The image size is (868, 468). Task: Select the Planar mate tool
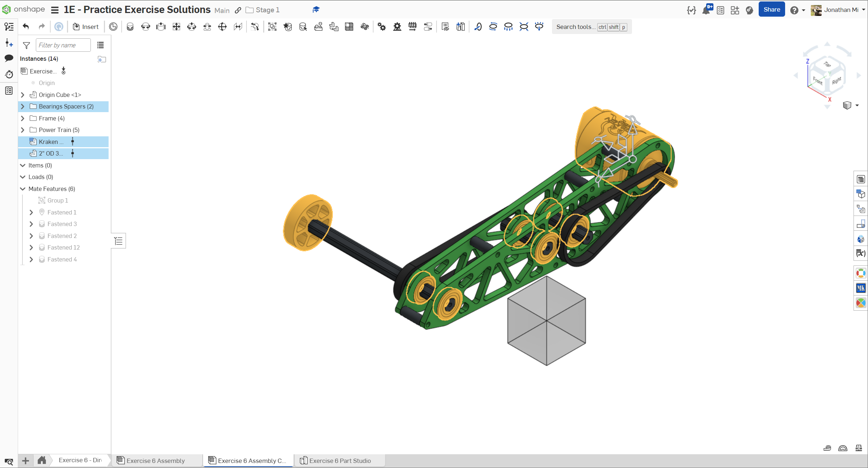click(176, 27)
